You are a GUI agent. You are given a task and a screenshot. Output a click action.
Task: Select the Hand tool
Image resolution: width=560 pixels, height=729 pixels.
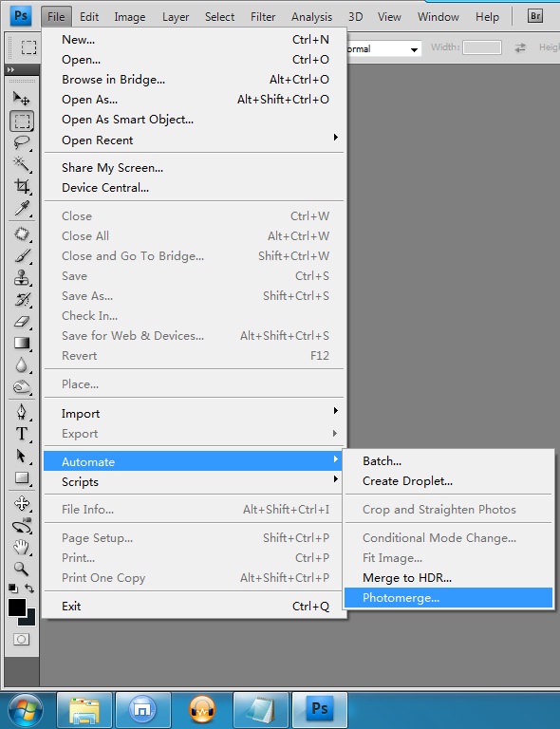click(x=22, y=547)
